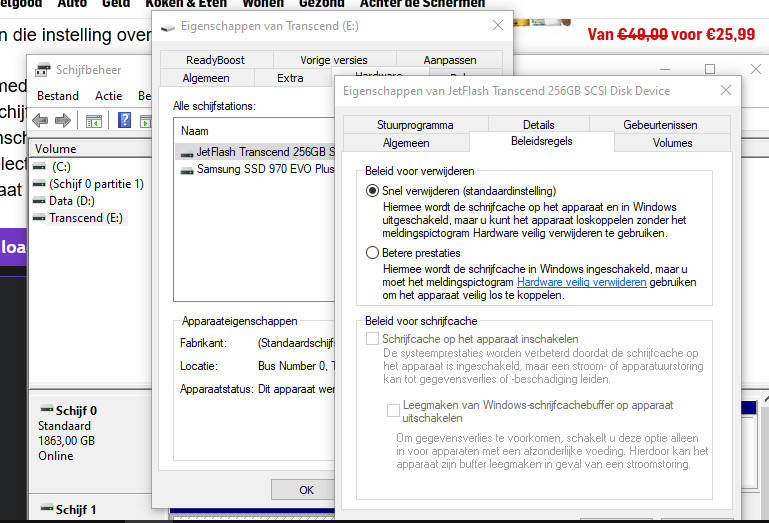Click the Schijfbeheer title bar icon

tap(43, 70)
